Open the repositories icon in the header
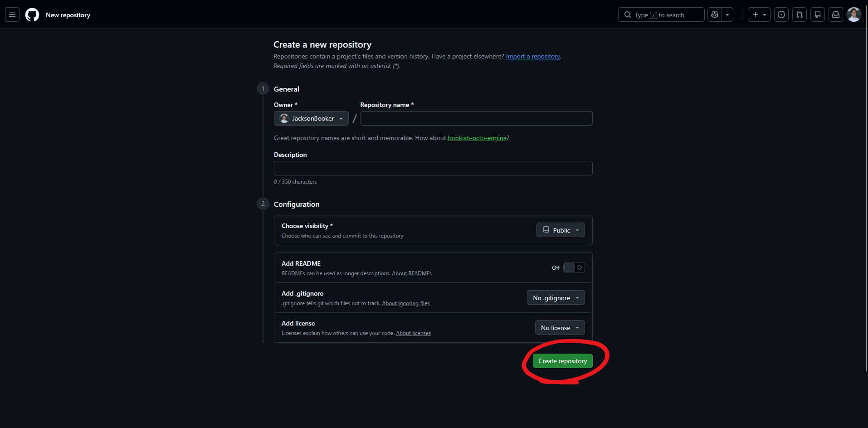 click(x=818, y=15)
